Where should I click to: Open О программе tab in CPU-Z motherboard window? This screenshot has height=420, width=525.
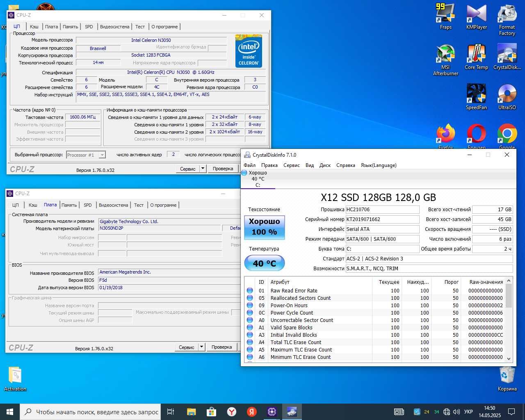tap(163, 205)
